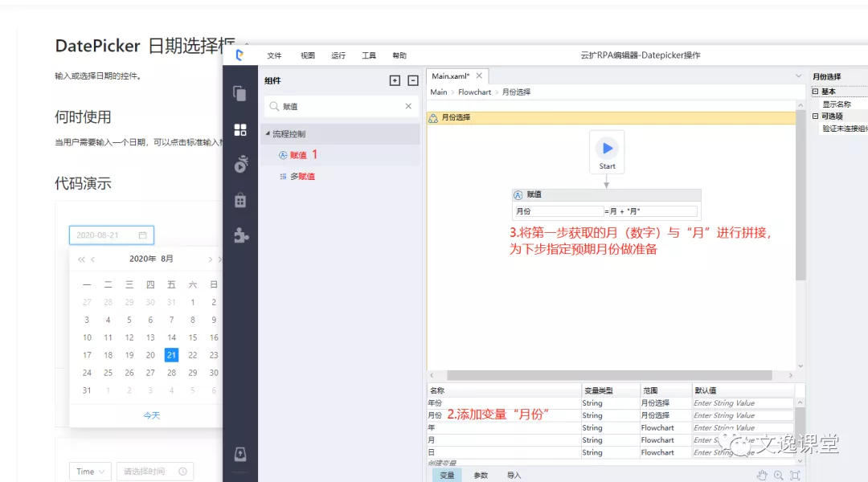This screenshot has width=868, height=482.
Task: Click the 今天 link in calendar
Action: 151,415
